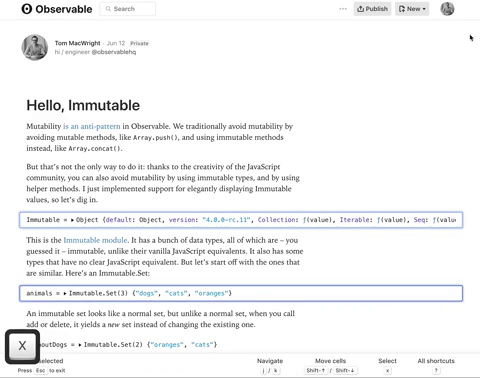Image resolution: width=480 pixels, height=378 pixels.
Task: Open the "Immutable module" link
Action: point(95,240)
